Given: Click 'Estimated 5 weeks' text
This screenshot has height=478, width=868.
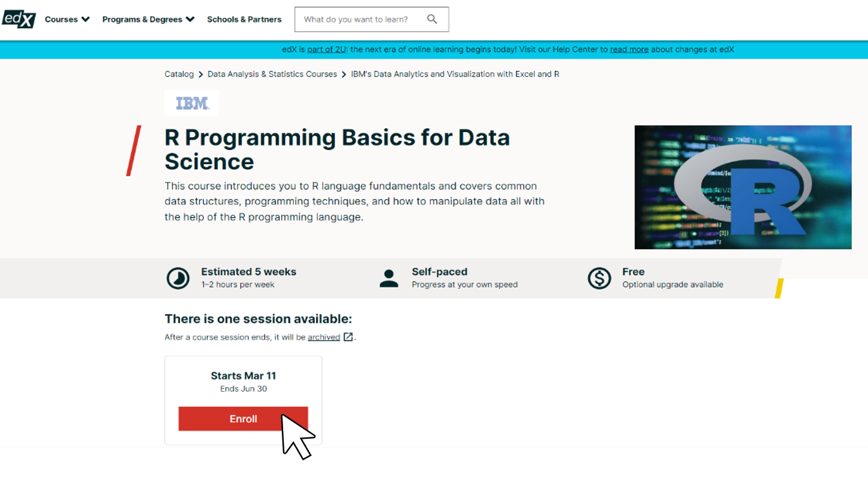Looking at the screenshot, I should (249, 272).
